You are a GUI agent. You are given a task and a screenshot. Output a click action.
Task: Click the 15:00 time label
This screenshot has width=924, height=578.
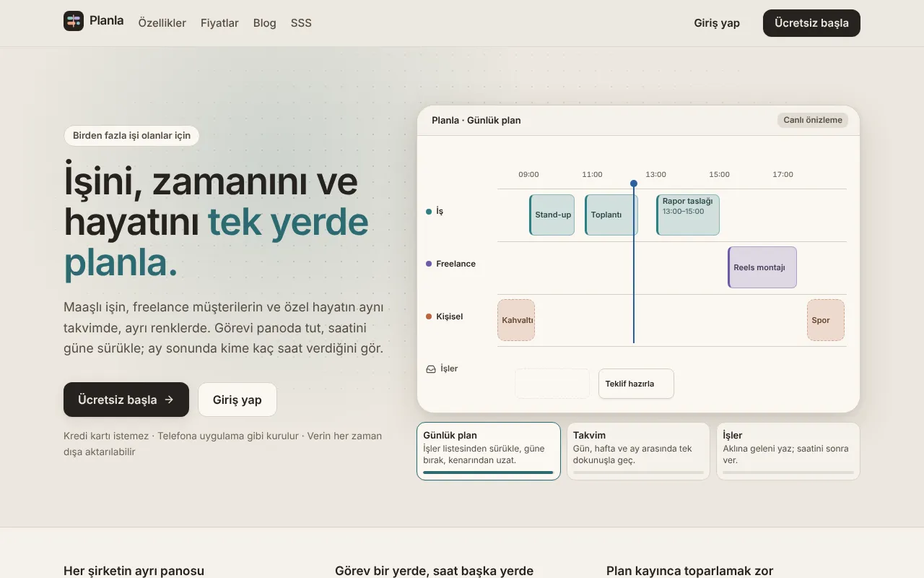(x=719, y=174)
